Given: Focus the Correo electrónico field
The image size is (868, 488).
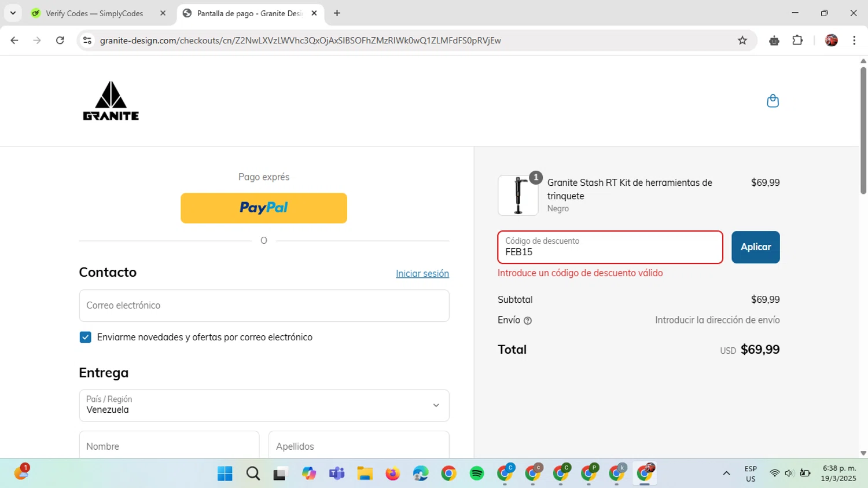Looking at the screenshot, I should pos(264,306).
